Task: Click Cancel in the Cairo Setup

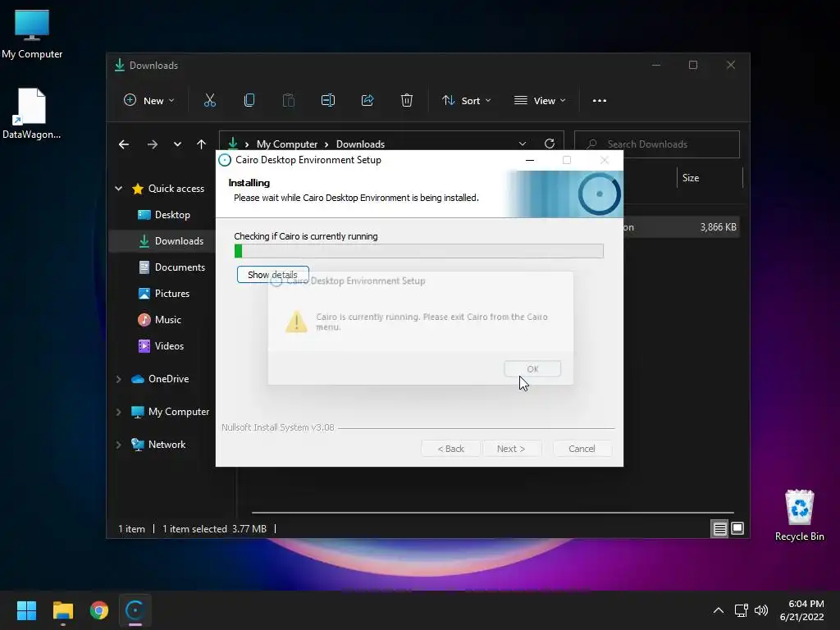Action: click(x=582, y=449)
